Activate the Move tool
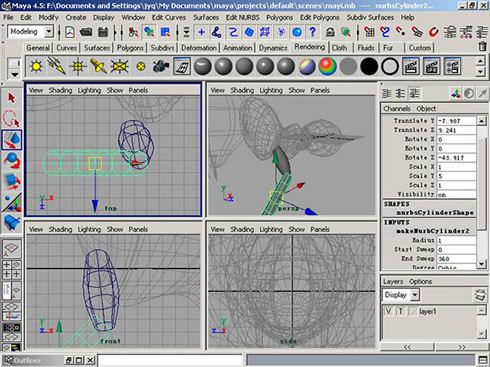 tap(12, 140)
